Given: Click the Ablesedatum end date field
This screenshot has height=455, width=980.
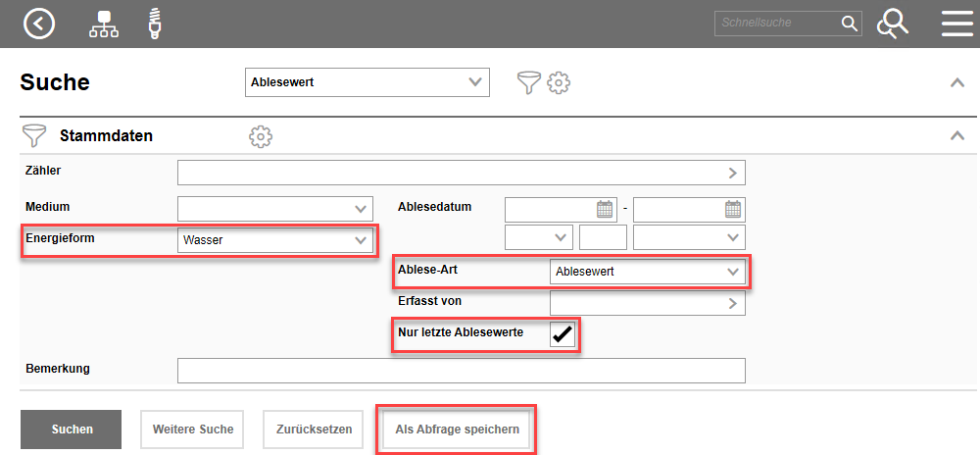Looking at the screenshot, I should 689,209.
